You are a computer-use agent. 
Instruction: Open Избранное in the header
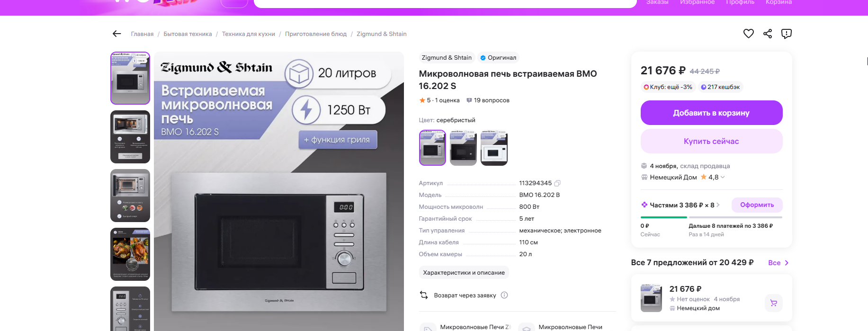[697, 2]
